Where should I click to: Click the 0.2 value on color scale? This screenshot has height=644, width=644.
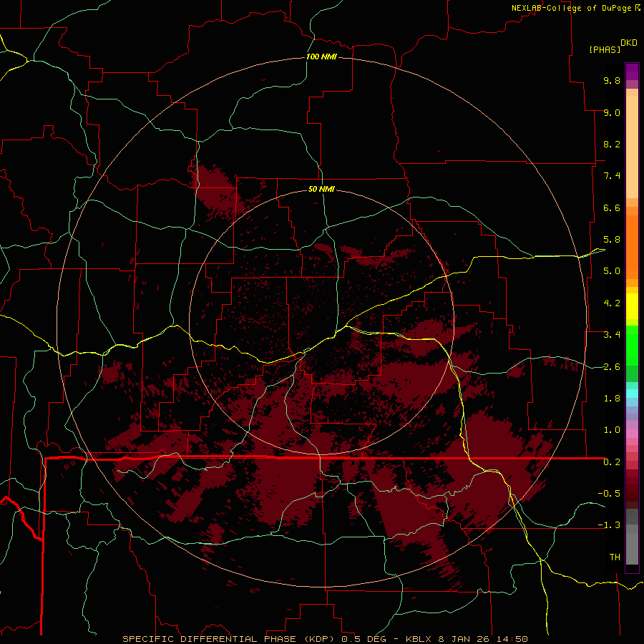click(x=612, y=462)
